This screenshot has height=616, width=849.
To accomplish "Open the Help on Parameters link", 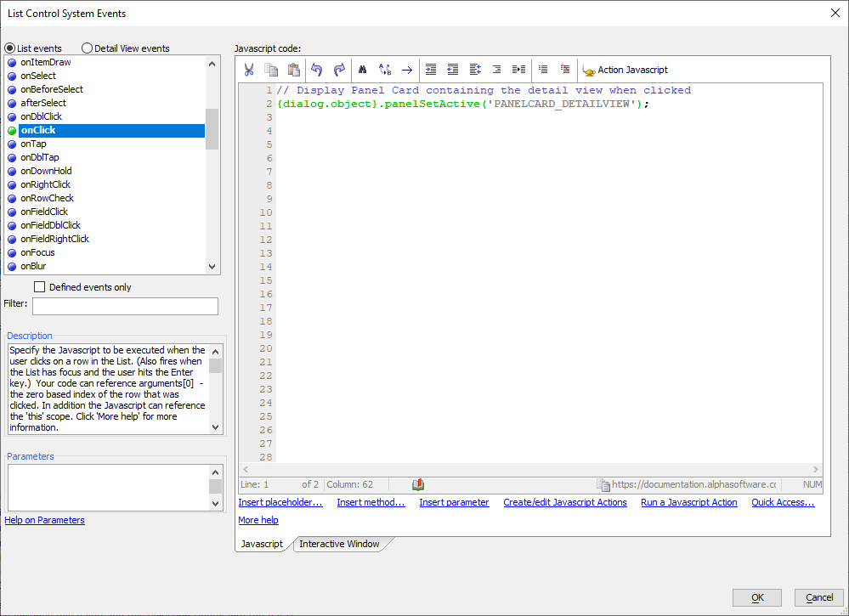I will coord(44,520).
